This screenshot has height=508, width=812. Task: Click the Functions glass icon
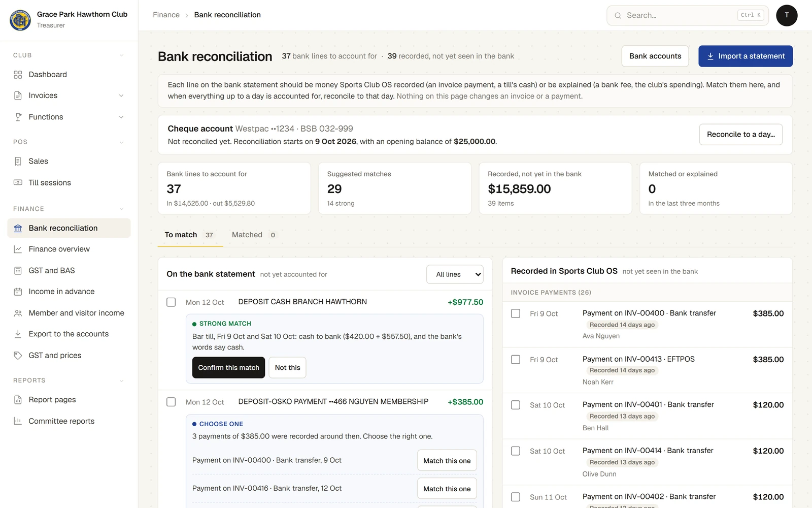(x=18, y=117)
